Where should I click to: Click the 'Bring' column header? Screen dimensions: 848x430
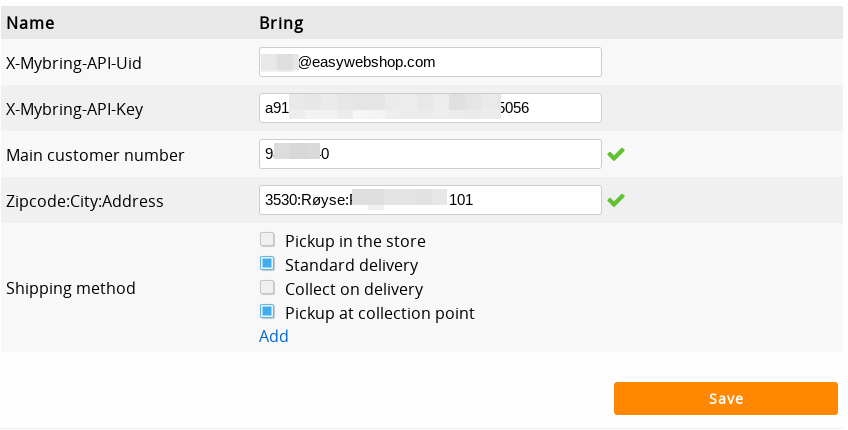click(x=281, y=23)
